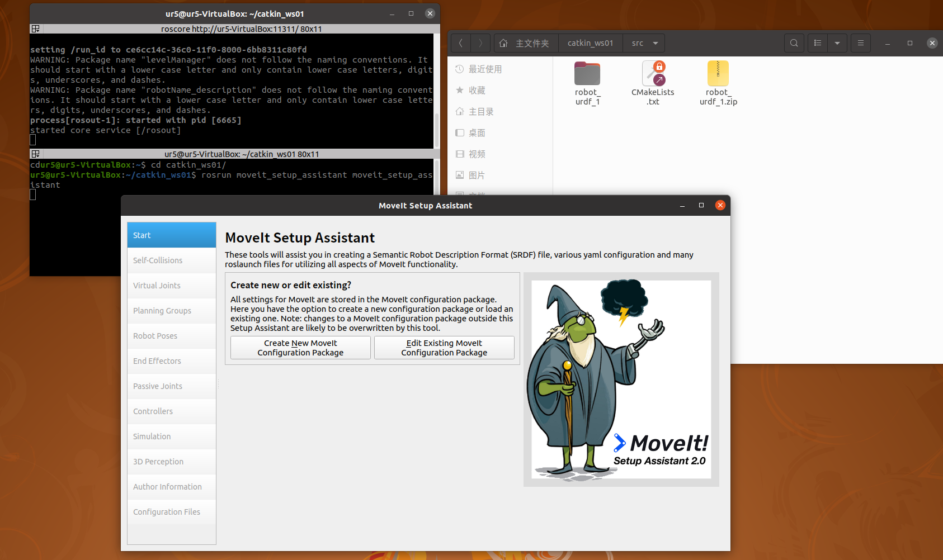Open the robot_urdf_1 folder in Files
This screenshot has width=943, height=560.
pos(587,74)
